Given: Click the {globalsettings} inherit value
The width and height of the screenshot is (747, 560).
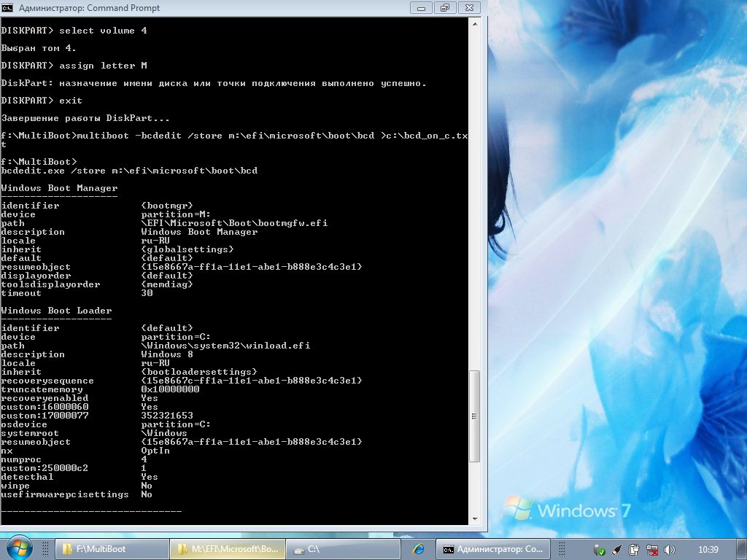Looking at the screenshot, I should coord(187,249).
